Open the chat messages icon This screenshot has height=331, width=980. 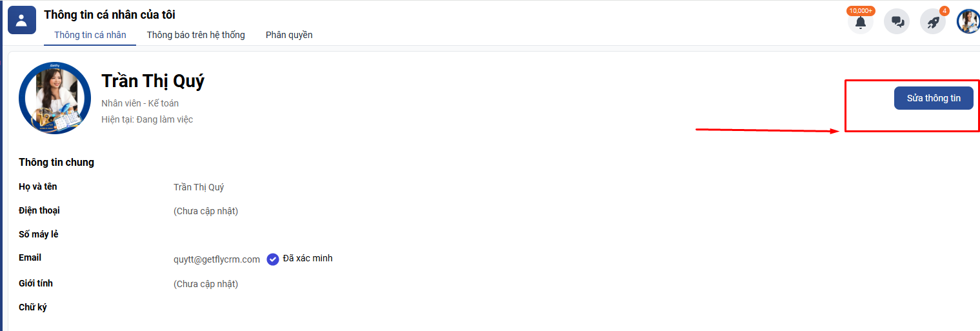coord(897,22)
